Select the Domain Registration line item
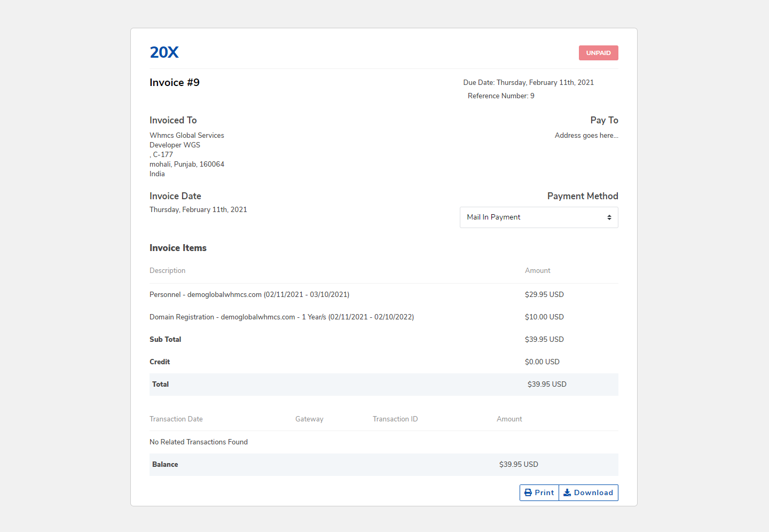Viewport: 769px width, 532px height. click(281, 317)
